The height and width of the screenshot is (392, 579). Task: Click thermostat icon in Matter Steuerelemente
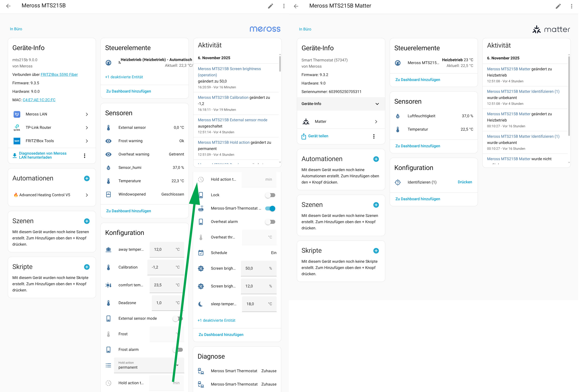398,63
